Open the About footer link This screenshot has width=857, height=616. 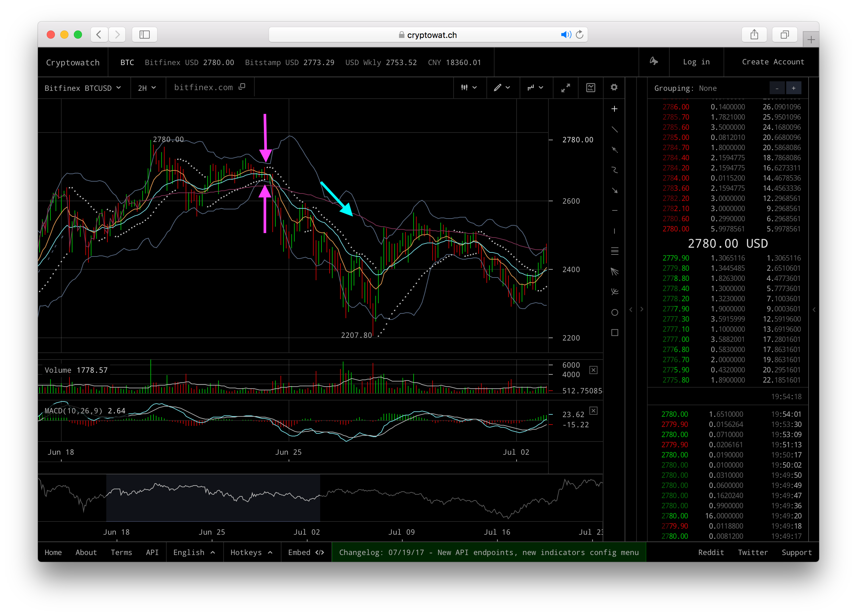click(86, 552)
